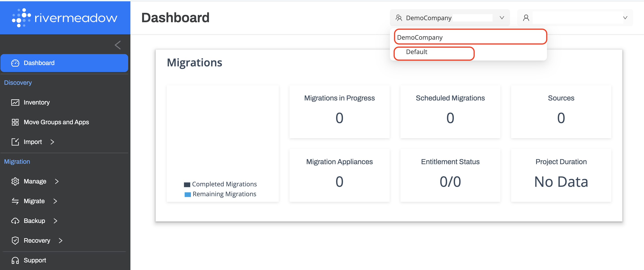This screenshot has width=644, height=270.
Task: Click the Move Groups grid icon
Action: tap(15, 122)
